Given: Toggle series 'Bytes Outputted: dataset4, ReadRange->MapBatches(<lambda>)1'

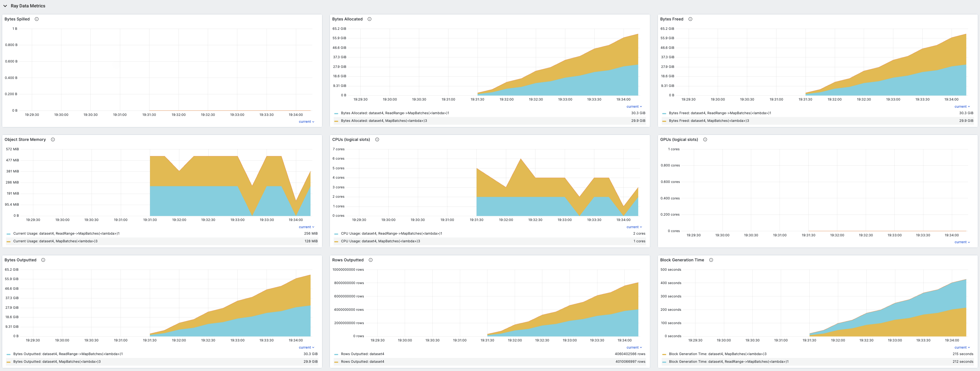Looking at the screenshot, I should 68,354.
